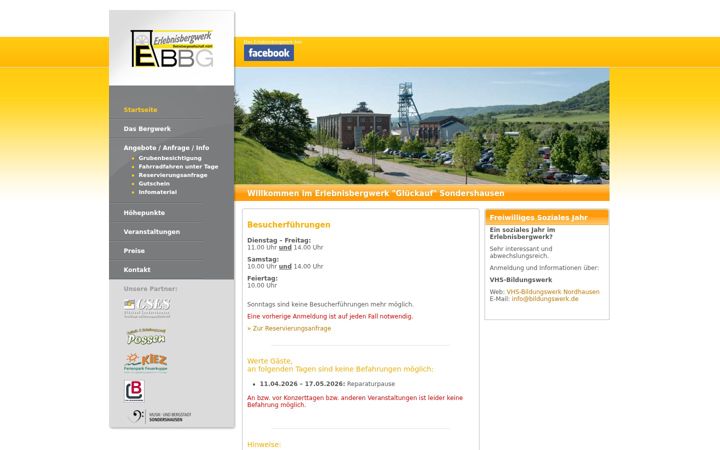The width and height of the screenshot is (720, 450).
Task: Click the Freiwilliges Soziales Jahr box title
Action: click(539, 218)
